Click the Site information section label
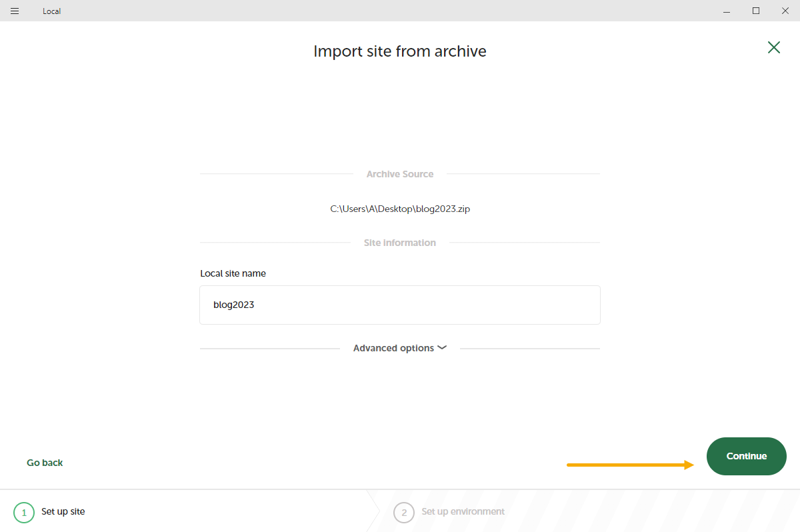The height and width of the screenshot is (532, 800). click(x=400, y=243)
